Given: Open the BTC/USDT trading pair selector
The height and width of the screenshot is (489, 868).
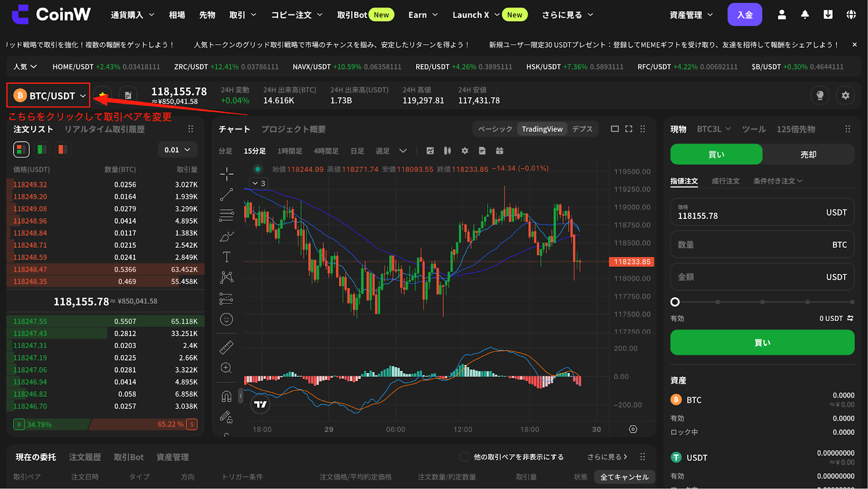Looking at the screenshot, I should click(x=49, y=96).
